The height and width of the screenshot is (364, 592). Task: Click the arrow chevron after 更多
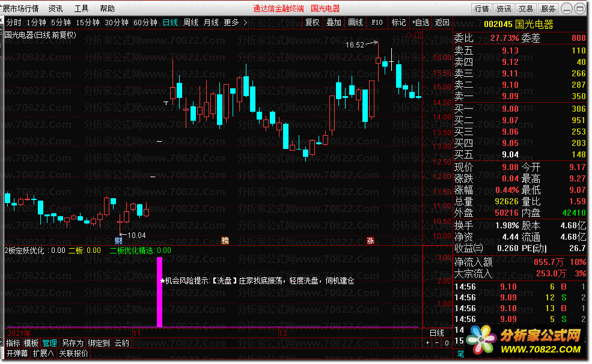pyautogui.click(x=245, y=23)
